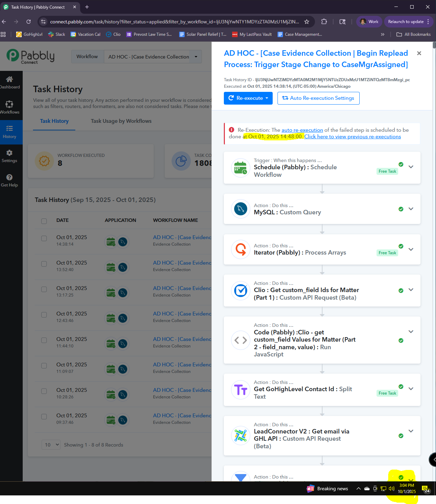Open the records-per-page dropdown
Screen dimensions: 436x504
[51, 445]
